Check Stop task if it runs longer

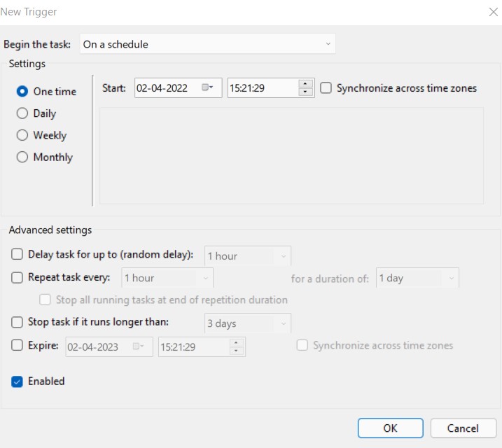(x=18, y=323)
